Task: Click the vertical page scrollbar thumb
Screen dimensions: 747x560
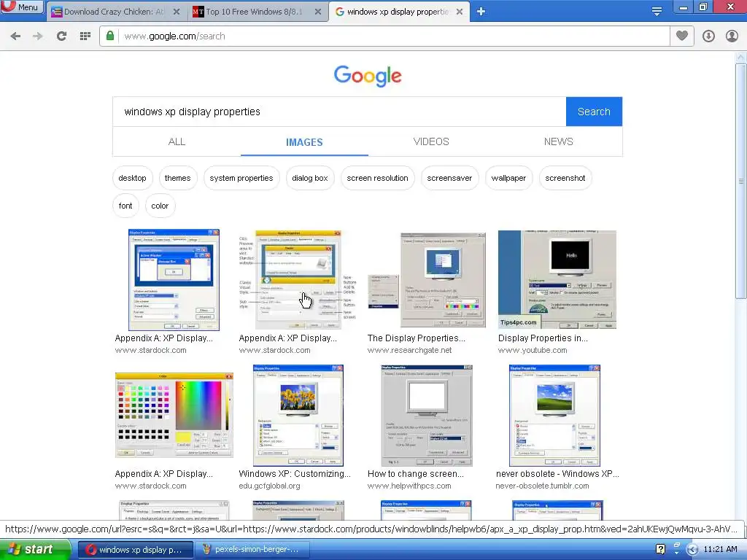Action: click(741, 181)
